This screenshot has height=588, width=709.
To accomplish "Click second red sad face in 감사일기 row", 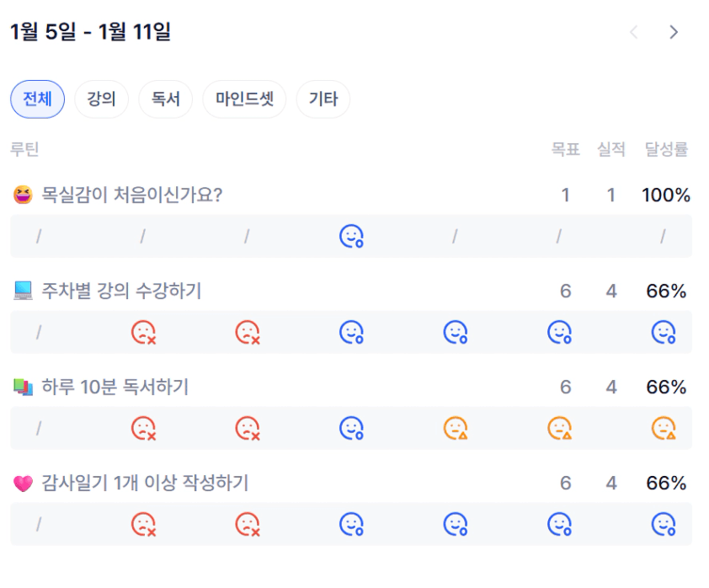I will (248, 525).
